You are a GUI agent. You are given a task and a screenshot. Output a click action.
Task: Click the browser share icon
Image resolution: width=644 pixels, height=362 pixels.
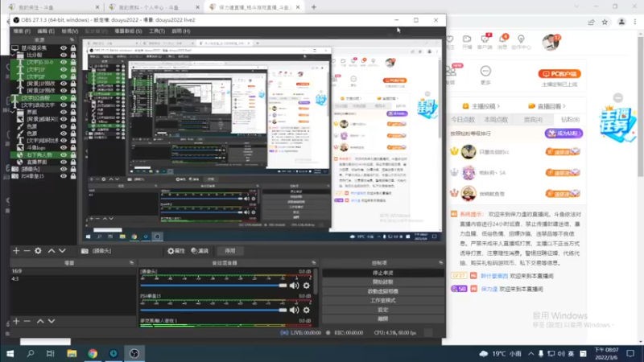click(591, 23)
